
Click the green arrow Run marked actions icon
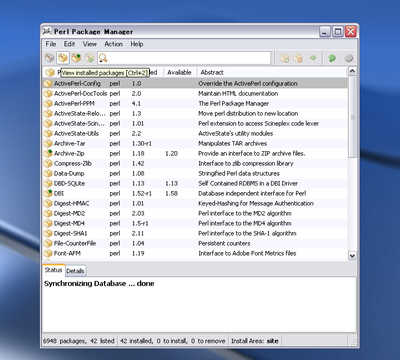pyautogui.click(x=313, y=58)
